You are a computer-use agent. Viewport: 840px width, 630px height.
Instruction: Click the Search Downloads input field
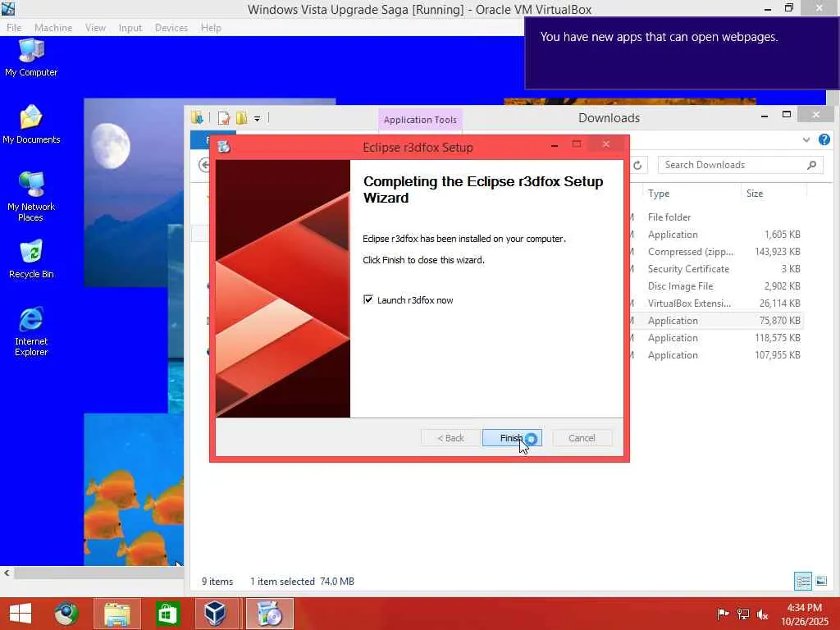tap(732, 165)
